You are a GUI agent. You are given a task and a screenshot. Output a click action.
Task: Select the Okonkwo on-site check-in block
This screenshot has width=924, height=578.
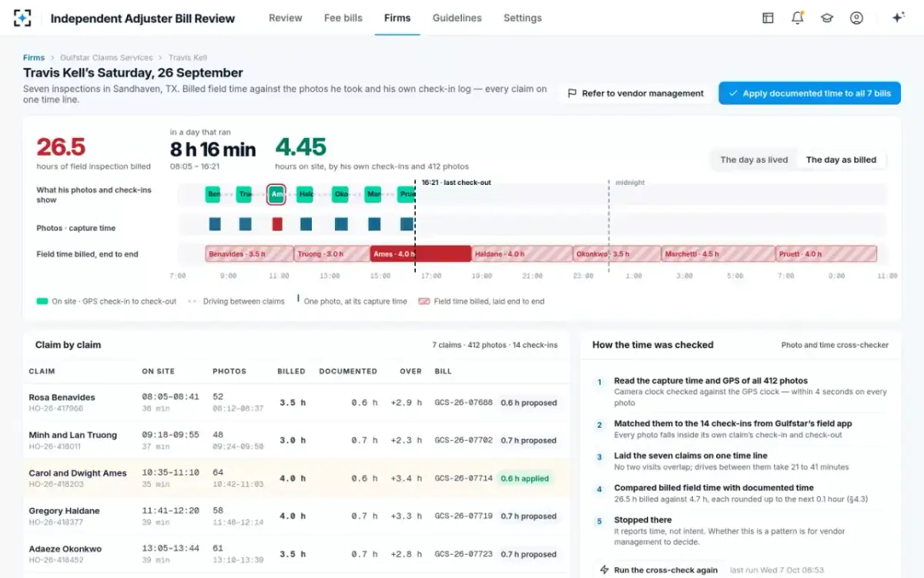[x=340, y=194]
